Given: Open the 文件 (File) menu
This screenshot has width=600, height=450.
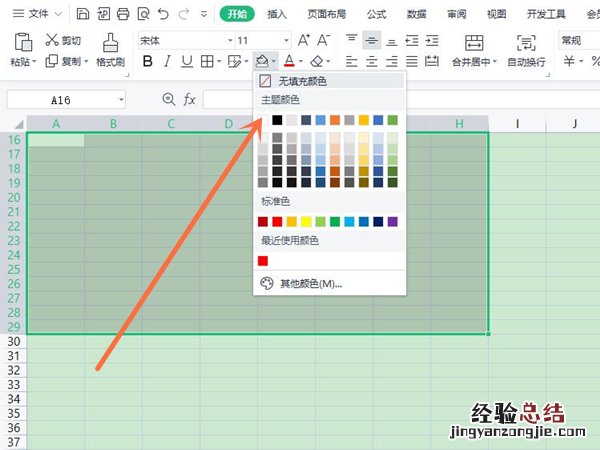Looking at the screenshot, I should click(x=38, y=14).
